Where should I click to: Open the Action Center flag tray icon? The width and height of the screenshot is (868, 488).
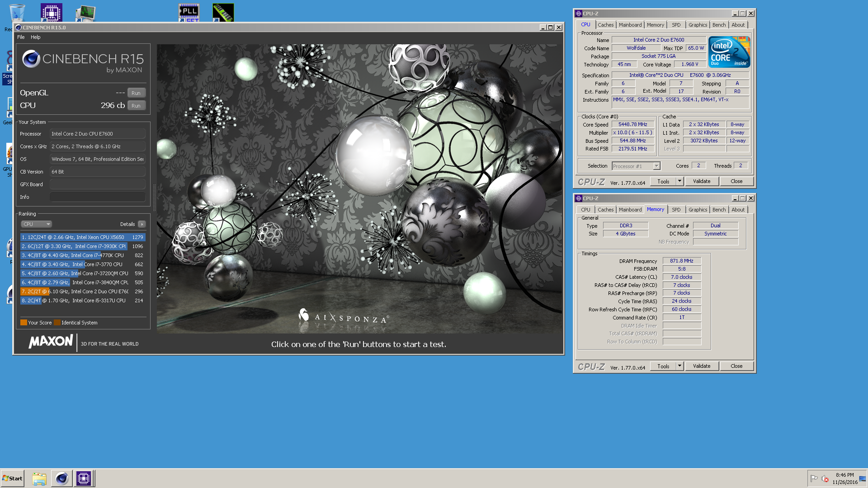(x=814, y=479)
